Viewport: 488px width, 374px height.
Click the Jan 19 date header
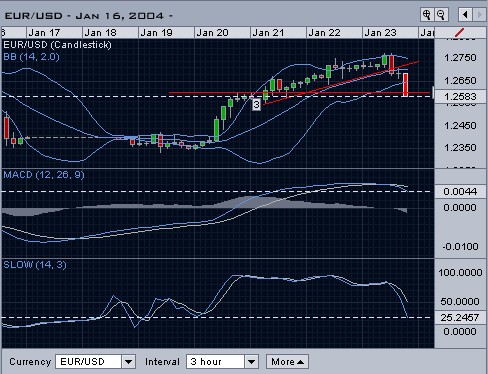click(x=166, y=33)
